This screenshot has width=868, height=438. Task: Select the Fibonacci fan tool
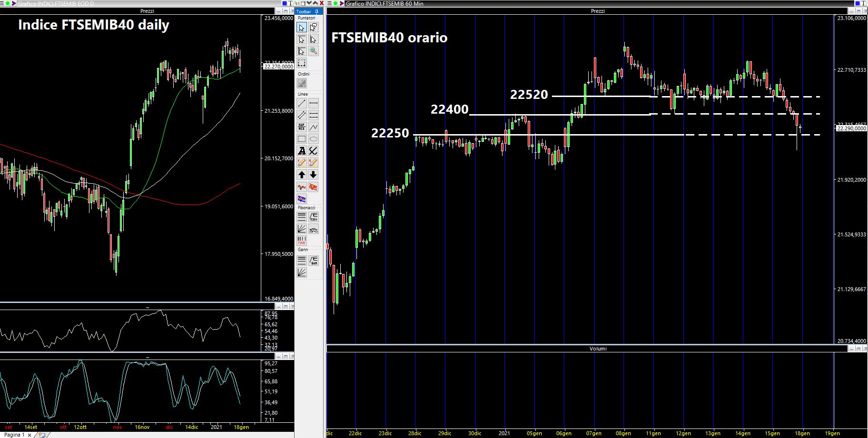[302, 229]
